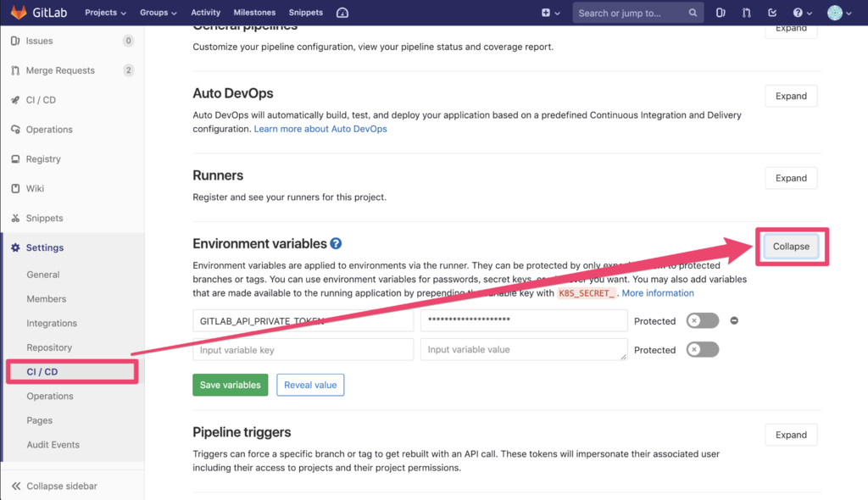The height and width of the screenshot is (500, 868).
Task: Click the search magnifier icon
Action: [x=693, y=13]
